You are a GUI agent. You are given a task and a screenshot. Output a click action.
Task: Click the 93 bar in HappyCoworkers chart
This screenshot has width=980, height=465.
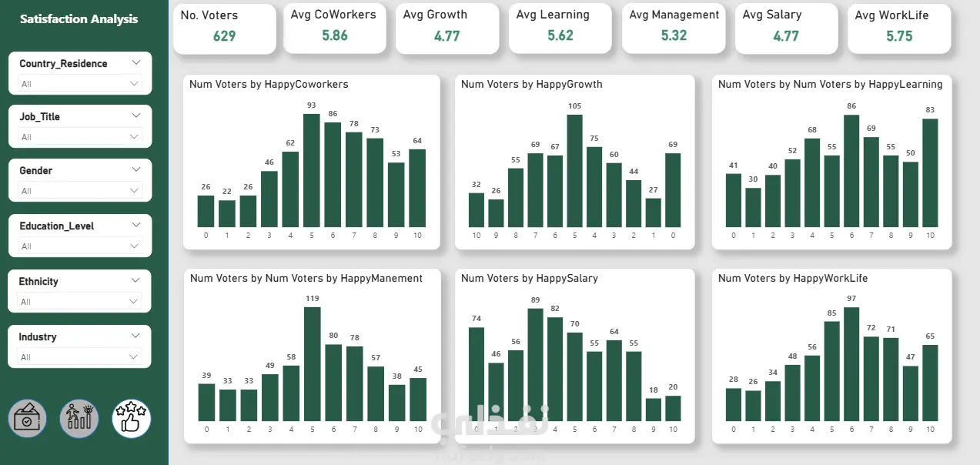(x=312, y=170)
